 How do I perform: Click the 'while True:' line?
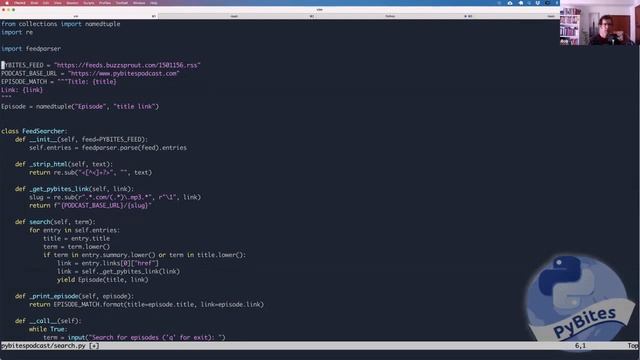coord(48,329)
